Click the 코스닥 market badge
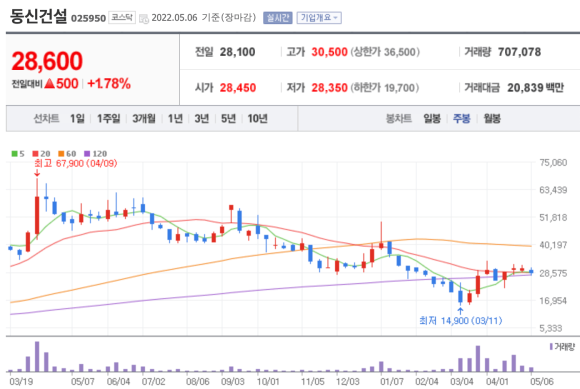580x389 pixels. [x=122, y=18]
